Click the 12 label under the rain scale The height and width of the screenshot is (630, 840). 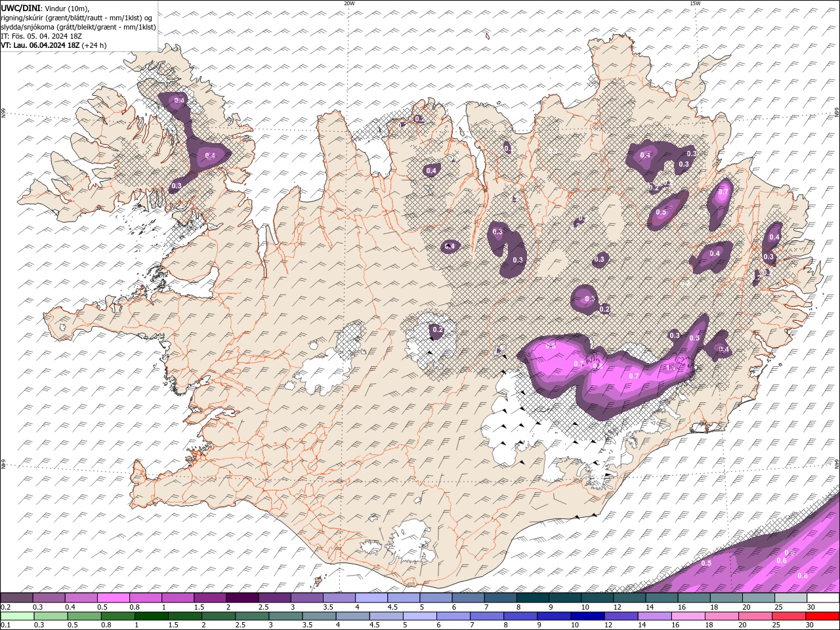click(x=608, y=625)
